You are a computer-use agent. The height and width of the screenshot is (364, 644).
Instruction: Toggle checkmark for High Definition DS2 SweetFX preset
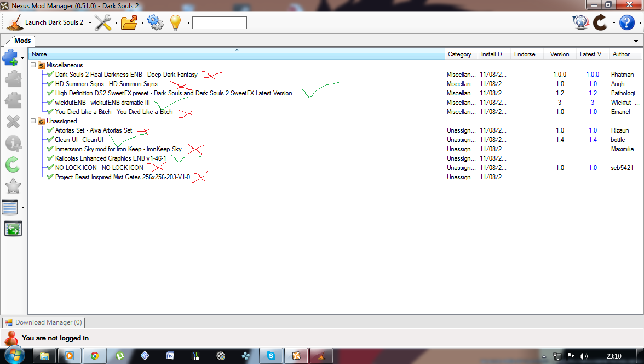point(50,93)
